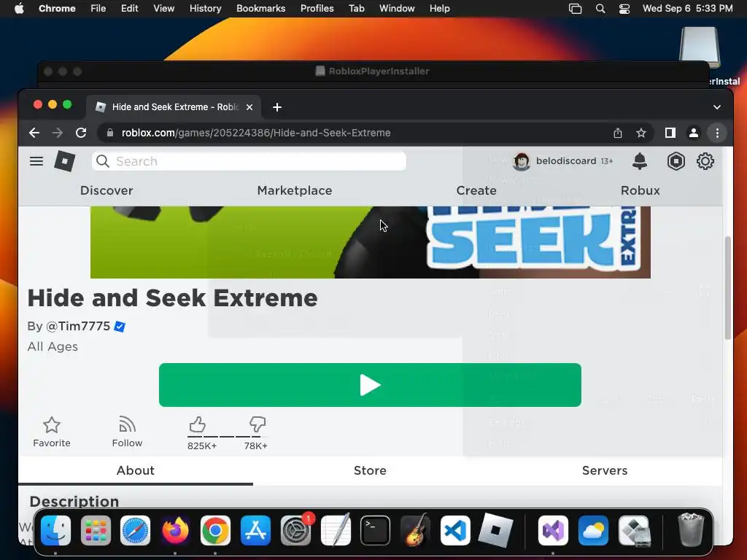Open Chrome's side panel icon
Screen dimensions: 747x560
point(670,133)
